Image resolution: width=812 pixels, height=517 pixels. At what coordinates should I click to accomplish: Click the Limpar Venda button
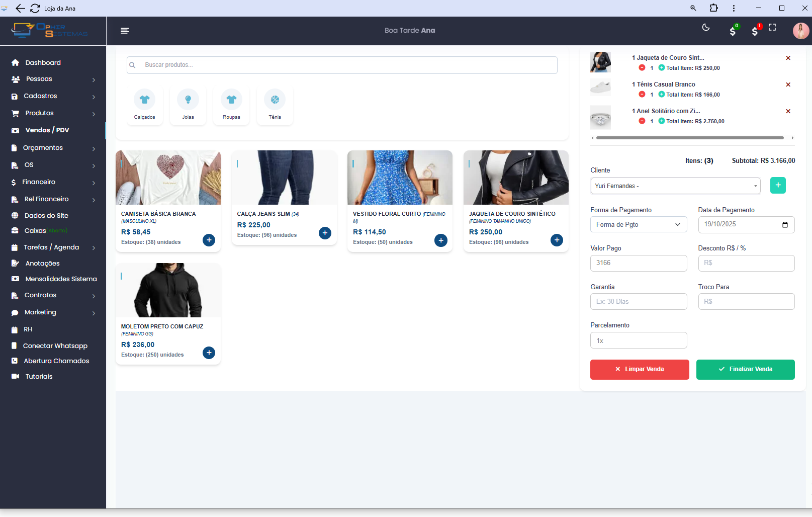pyautogui.click(x=639, y=369)
